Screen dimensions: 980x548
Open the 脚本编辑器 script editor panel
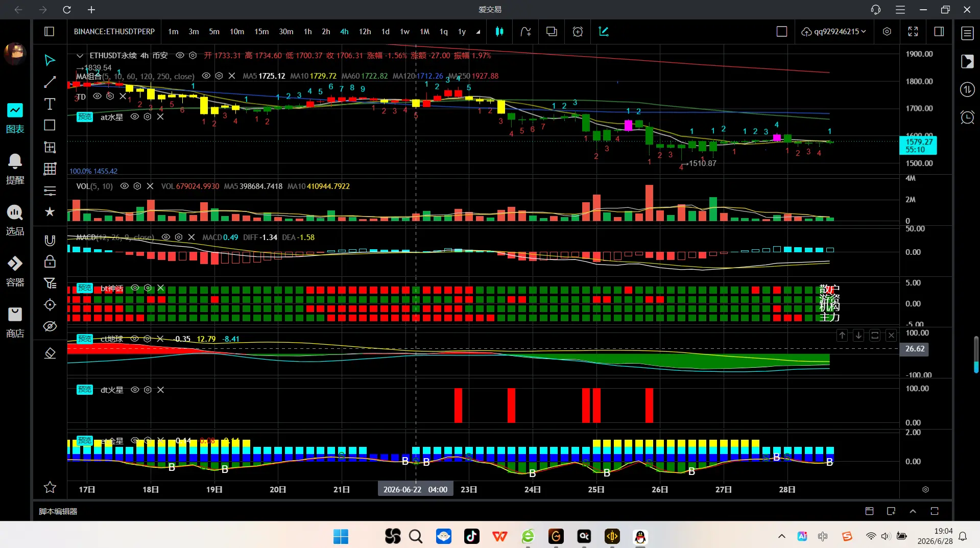point(58,511)
